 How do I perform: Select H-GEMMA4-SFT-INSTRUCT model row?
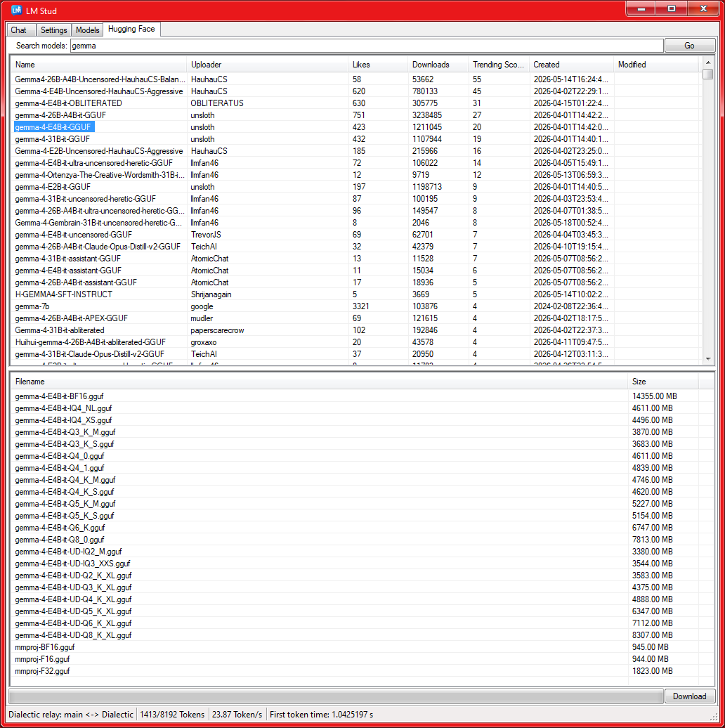(x=355, y=294)
